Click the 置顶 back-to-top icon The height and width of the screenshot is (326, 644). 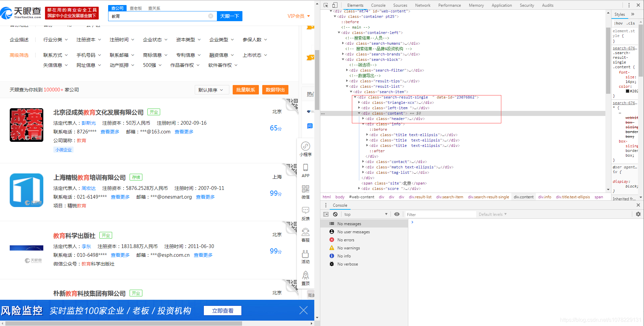305,278
